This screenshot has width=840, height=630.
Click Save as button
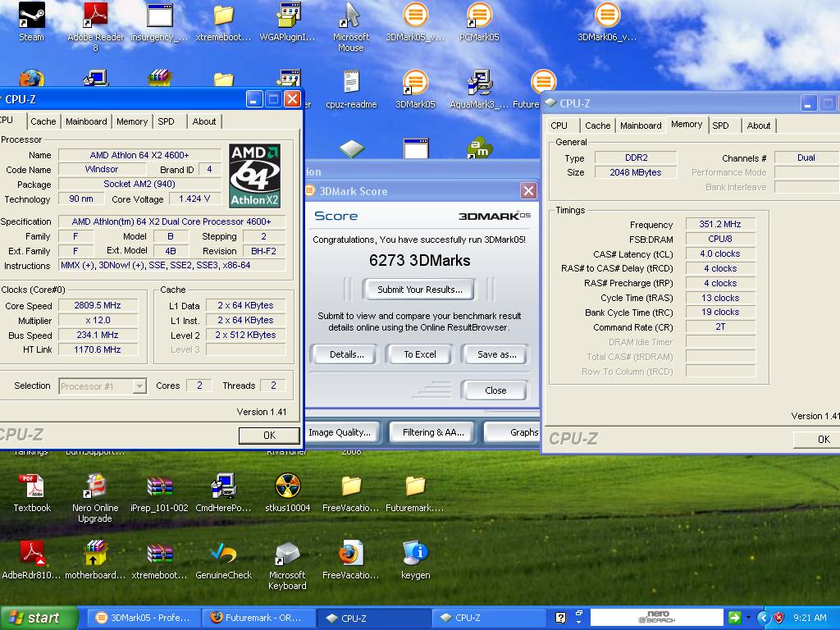496,354
